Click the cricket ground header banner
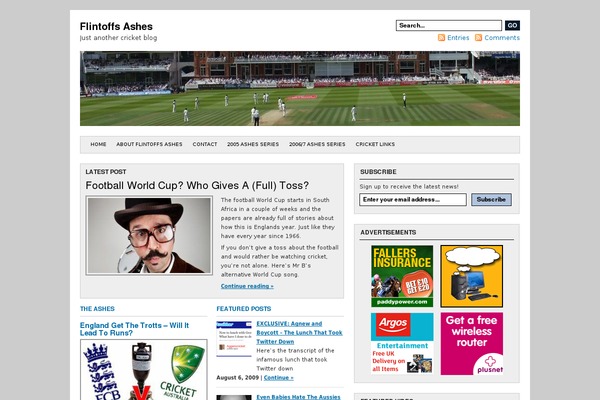 pyautogui.click(x=300, y=88)
